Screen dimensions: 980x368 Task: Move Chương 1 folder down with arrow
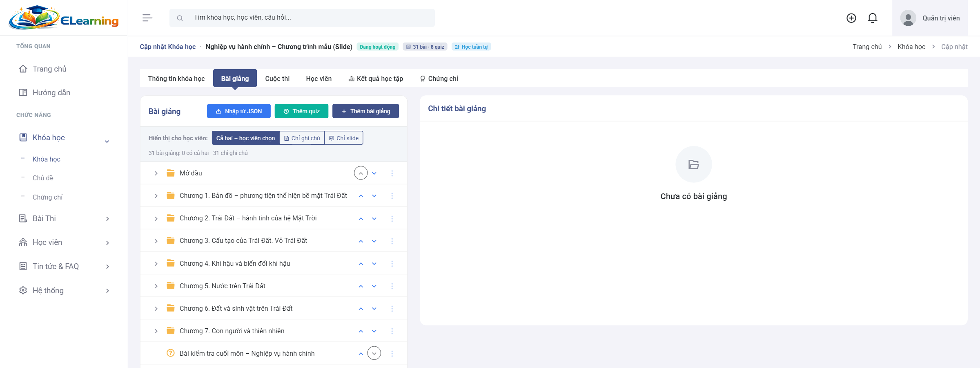click(x=374, y=196)
